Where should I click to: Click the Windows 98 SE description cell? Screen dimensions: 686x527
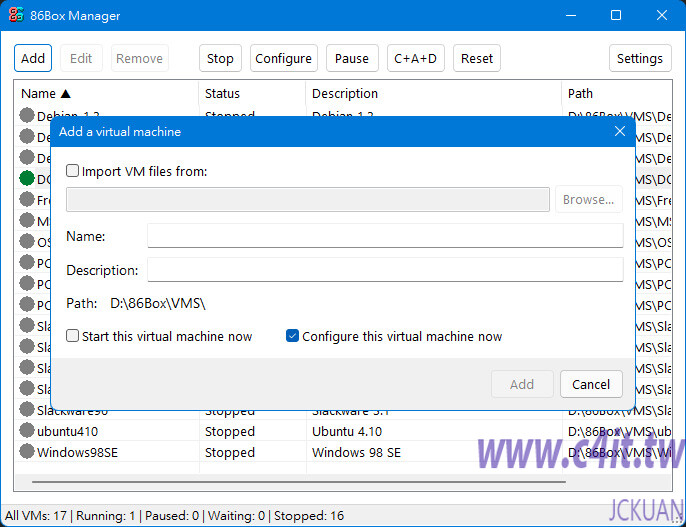[356, 452]
